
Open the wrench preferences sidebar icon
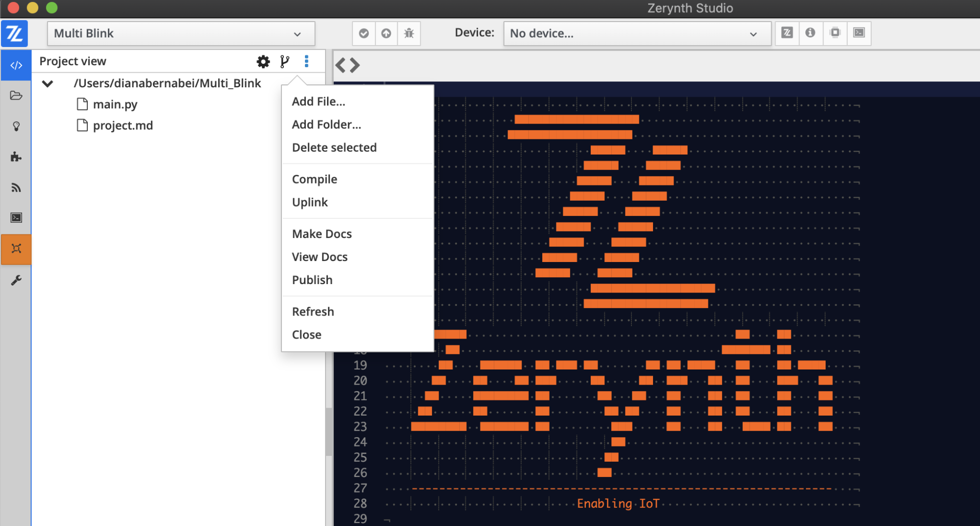(16, 280)
